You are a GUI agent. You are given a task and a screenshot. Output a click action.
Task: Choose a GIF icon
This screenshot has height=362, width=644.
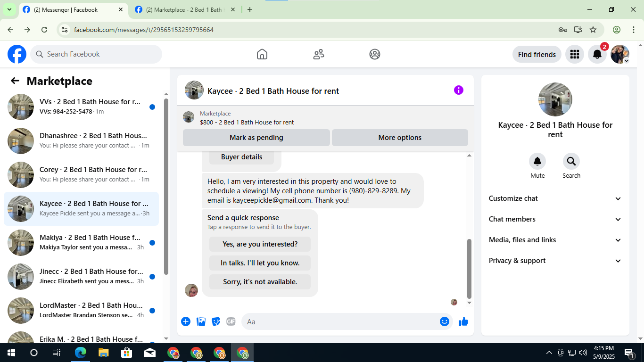click(x=231, y=321)
